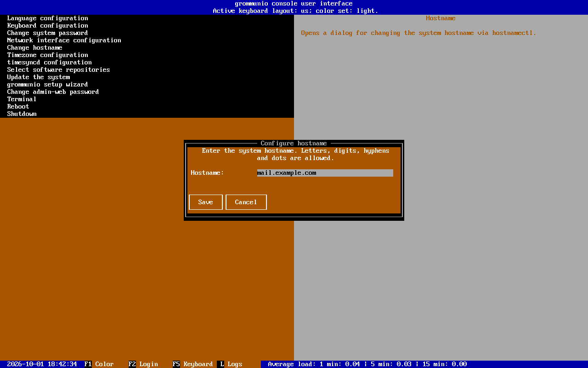Screen dimensions: 588x368
Task: Click Save in hostname dialog
Action: (205, 202)
